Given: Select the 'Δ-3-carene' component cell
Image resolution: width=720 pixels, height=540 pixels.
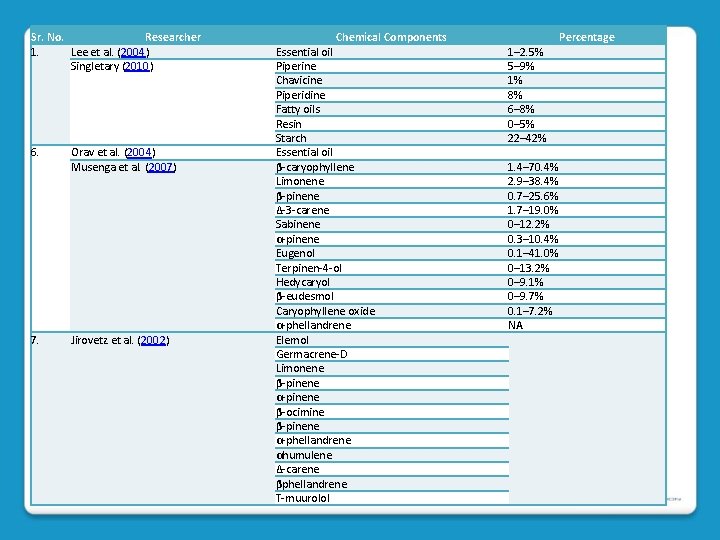Looking at the screenshot, I should click(x=391, y=210).
